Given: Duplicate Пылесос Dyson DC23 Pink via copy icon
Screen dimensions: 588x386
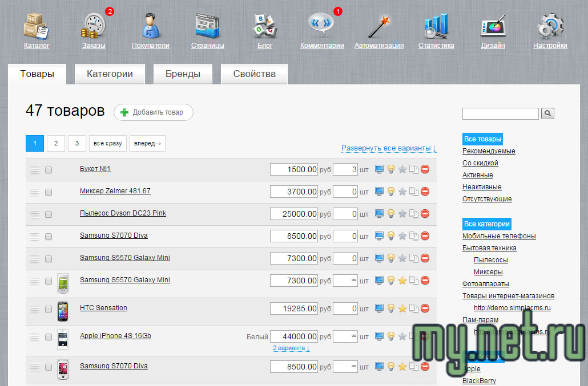Looking at the screenshot, I should 414,213.
